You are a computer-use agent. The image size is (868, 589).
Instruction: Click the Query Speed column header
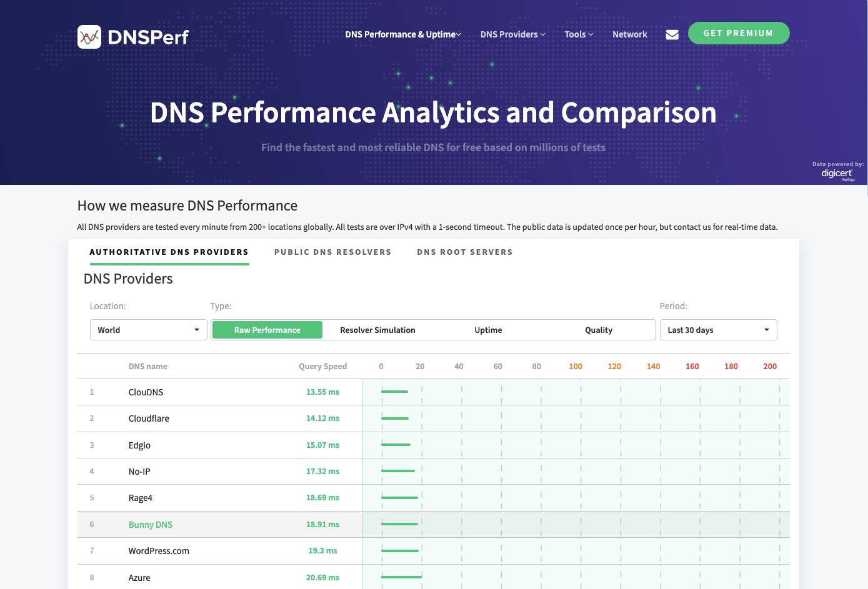point(322,367)
